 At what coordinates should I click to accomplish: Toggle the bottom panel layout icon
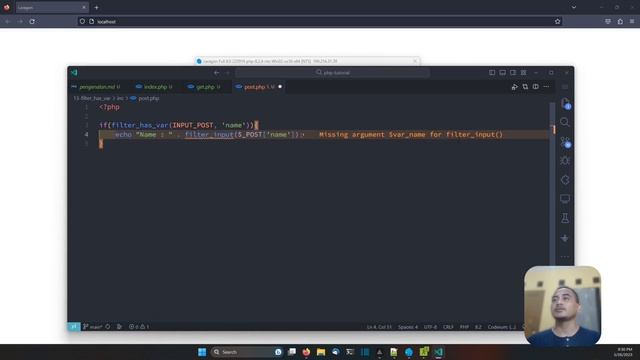502,73
